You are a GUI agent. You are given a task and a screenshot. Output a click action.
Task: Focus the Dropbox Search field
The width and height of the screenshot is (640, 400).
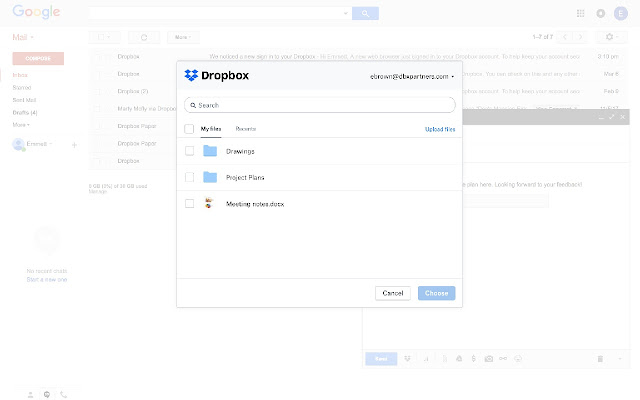(x=320, y=105)
